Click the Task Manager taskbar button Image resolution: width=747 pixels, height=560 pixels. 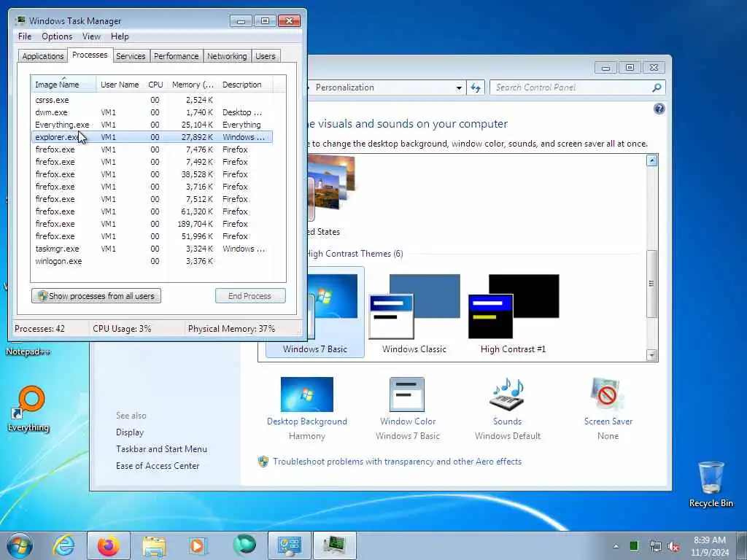pos(334,545)
